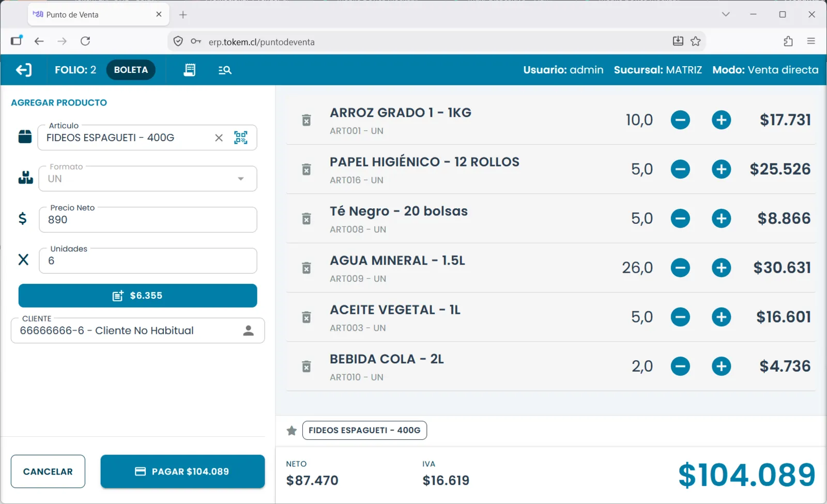This screenshot has height=504, width=827.
Task: Click PAGAR $104.089 button
Action: coord(182,471)
